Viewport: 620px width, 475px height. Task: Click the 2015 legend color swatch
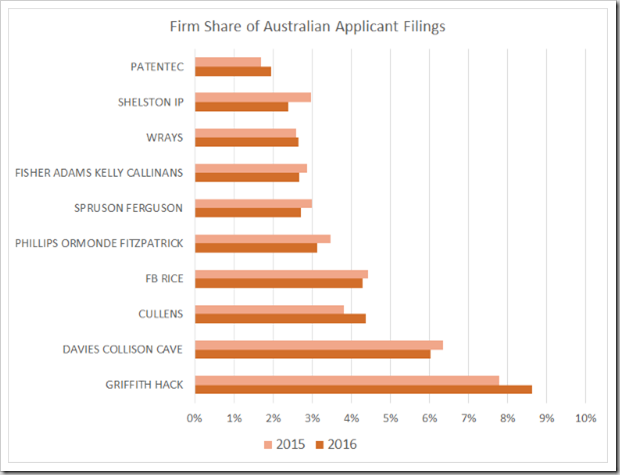268,445
